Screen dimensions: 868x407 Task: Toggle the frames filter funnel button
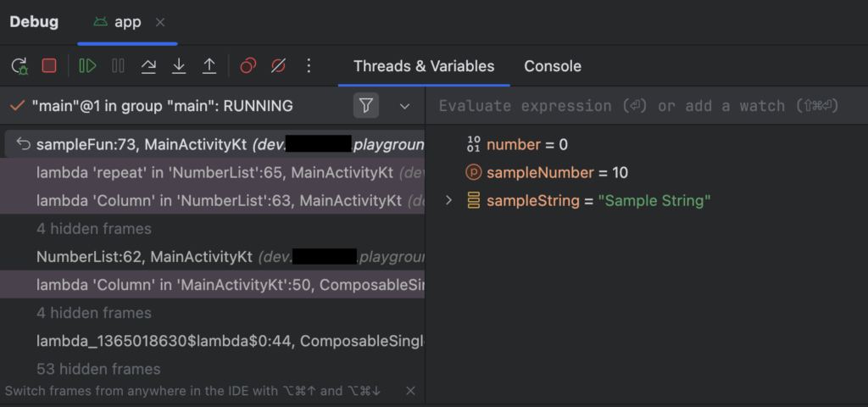pyautogui.click(x=365, y=106)
